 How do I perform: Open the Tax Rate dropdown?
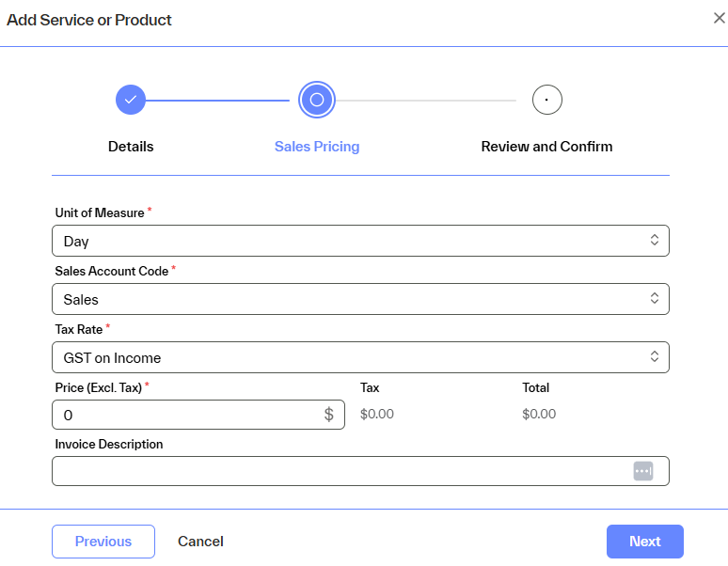(360, 357)
